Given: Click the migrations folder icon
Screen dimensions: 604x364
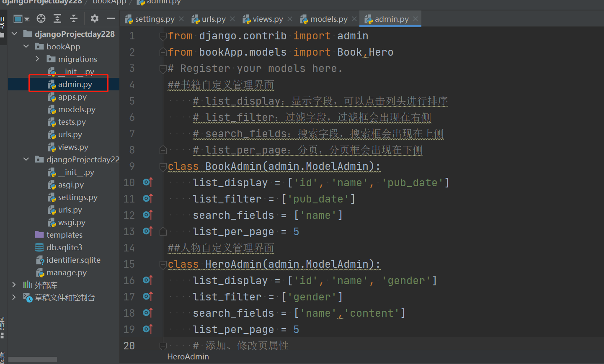Looking at the screenshot, I should pyautogui.click(x=51, y=59).
